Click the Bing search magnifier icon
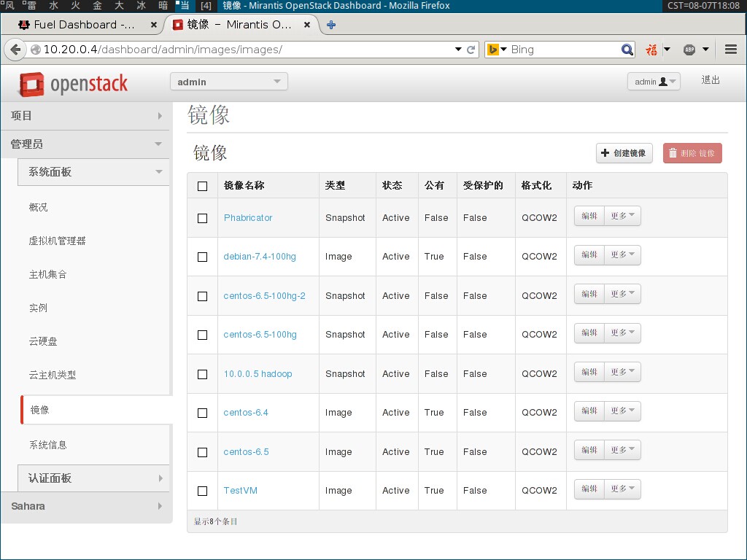The width and height of the screenshot is (747, 560). tap(627, 50)
